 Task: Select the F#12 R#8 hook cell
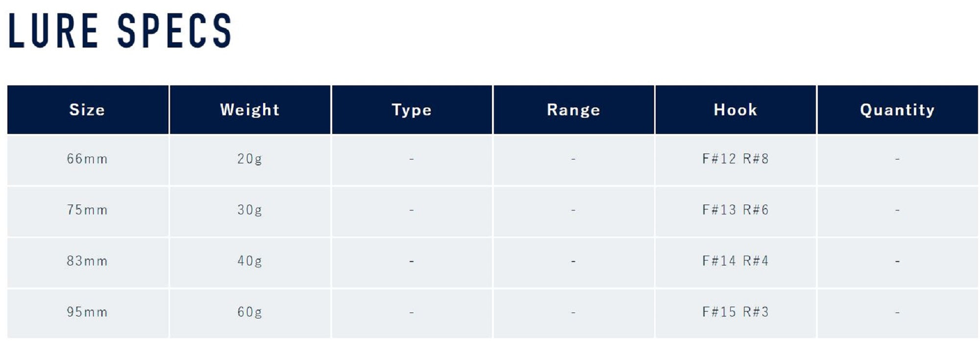(735, 159)
